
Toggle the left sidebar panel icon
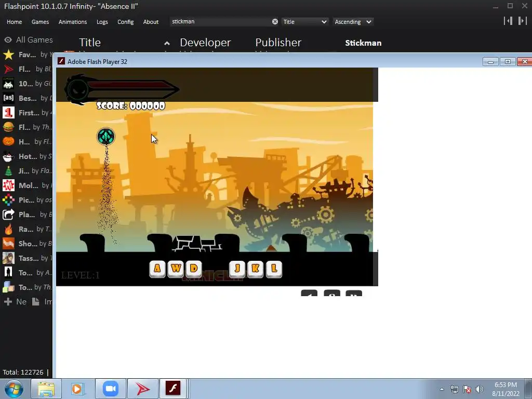coord(508,21)
